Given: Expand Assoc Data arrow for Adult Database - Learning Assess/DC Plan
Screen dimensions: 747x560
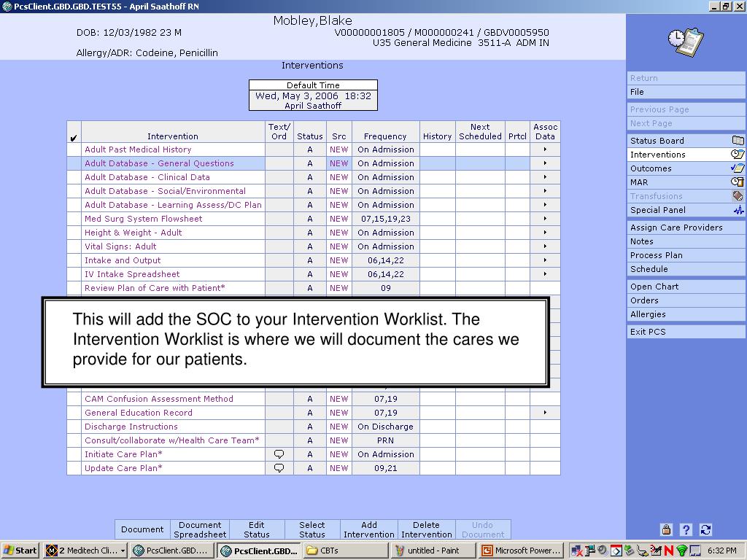Looking at the screenshot, I should click(545, 205).
